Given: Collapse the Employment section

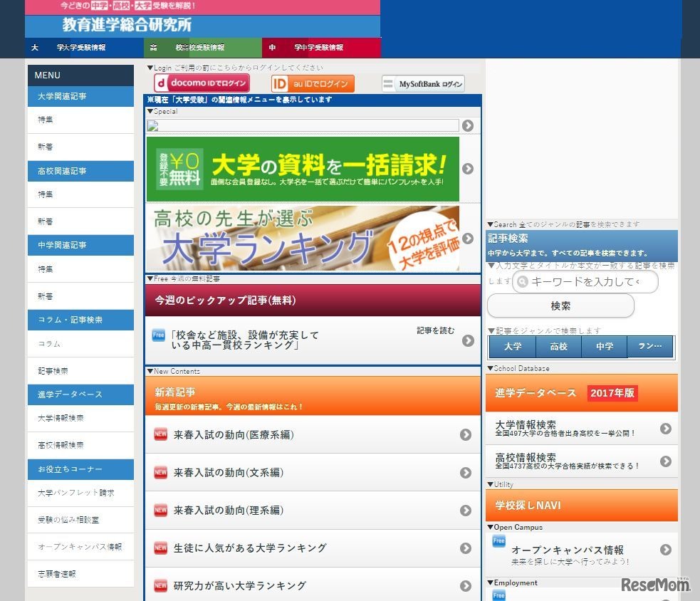Looking at the screenshot, I should pyautogui.click(x=490, y=582).
